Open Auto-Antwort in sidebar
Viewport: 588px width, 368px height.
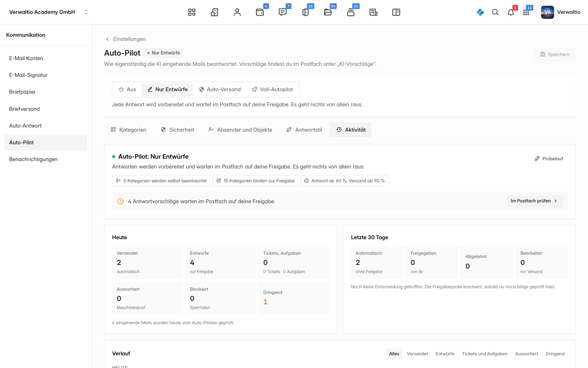[x=46, y=126]
